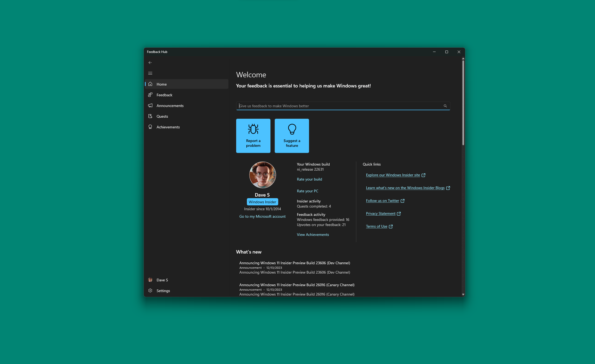Click the magnifier icon in search box
The height and width of the screenshot is (364, 595).
(445, 106)
